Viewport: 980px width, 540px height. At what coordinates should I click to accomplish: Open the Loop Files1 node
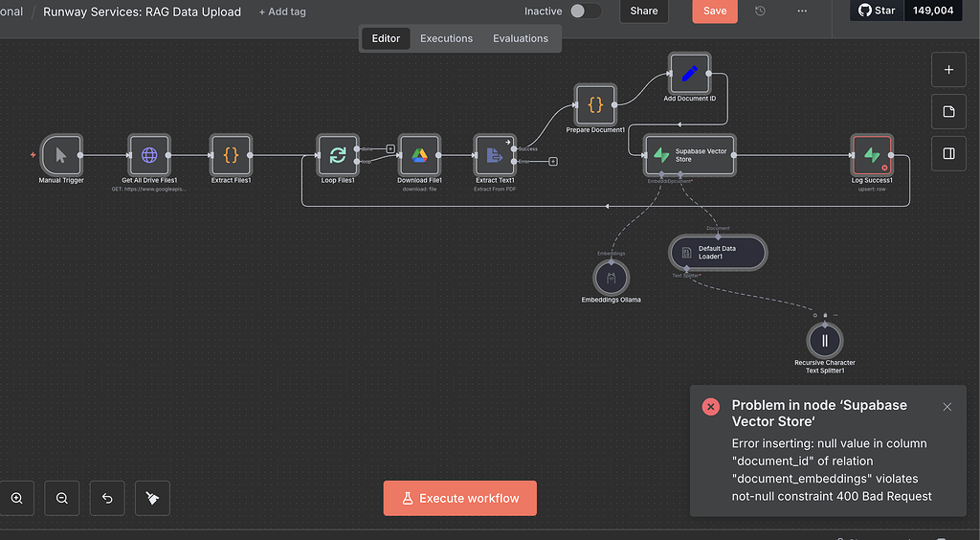tap(337, 155)
